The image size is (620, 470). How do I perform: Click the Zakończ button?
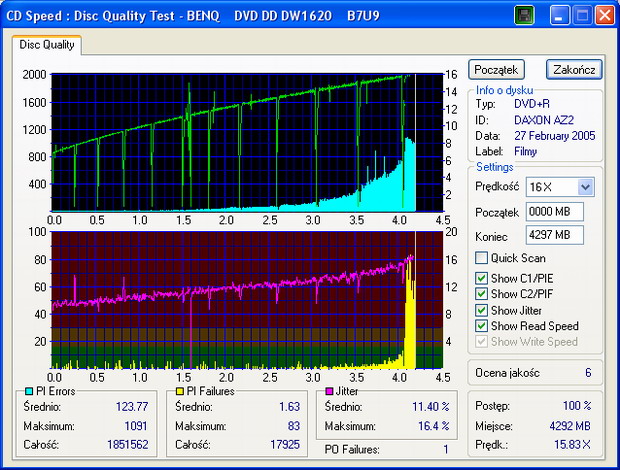574,70
